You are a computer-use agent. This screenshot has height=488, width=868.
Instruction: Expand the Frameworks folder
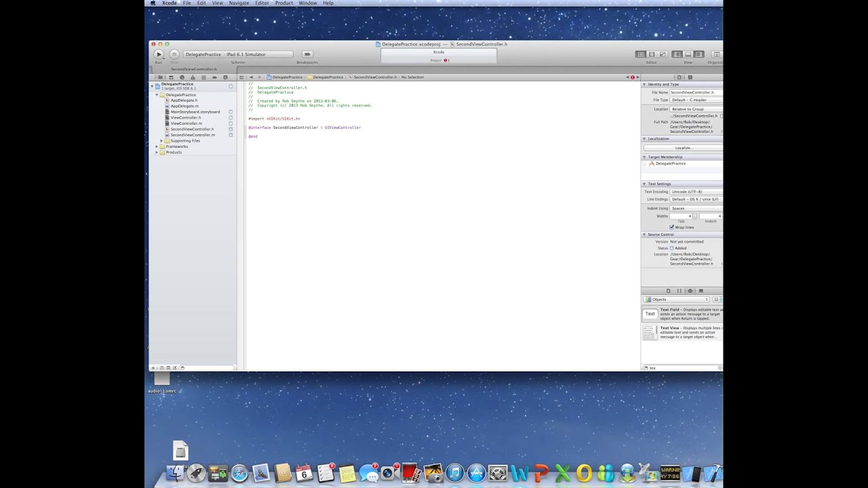pos(157,146)
